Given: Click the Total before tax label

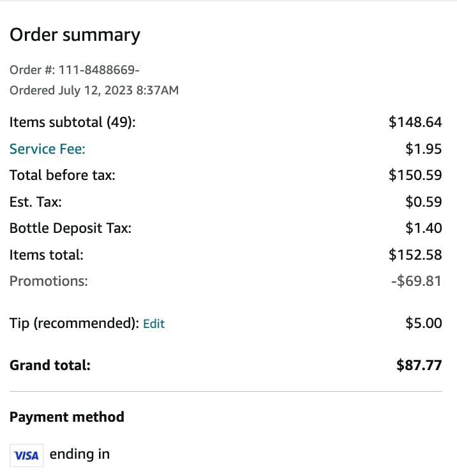Looking at the screenshot, I should click(63, 175).
